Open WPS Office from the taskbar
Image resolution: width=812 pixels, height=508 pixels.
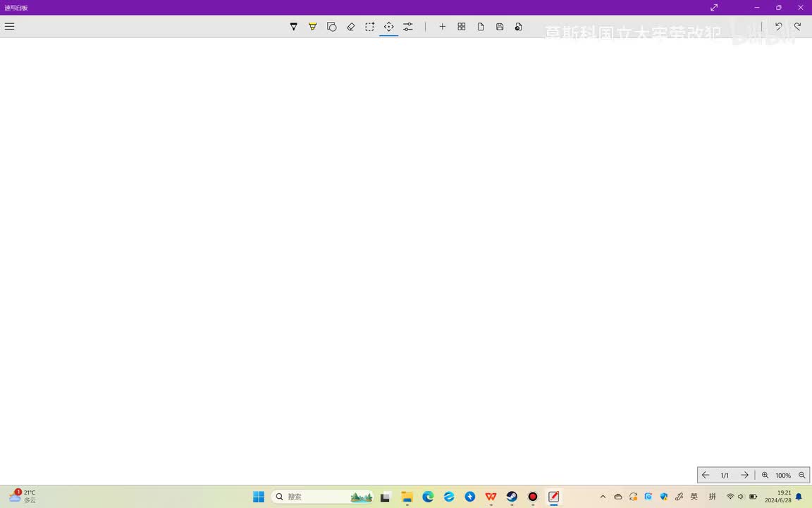491,497
